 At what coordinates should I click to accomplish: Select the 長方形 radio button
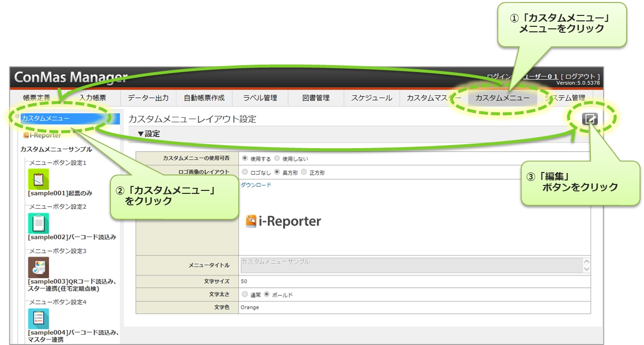277,172
